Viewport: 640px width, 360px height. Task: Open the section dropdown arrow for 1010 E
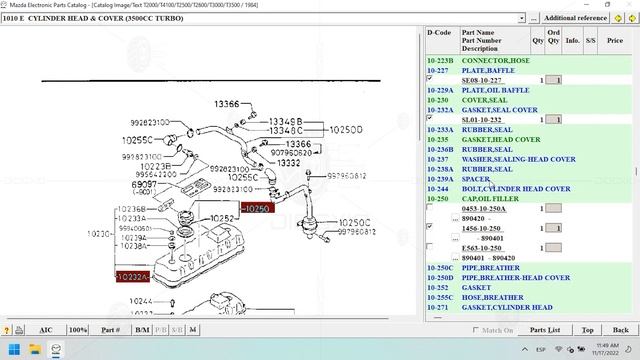click(522, 18)
